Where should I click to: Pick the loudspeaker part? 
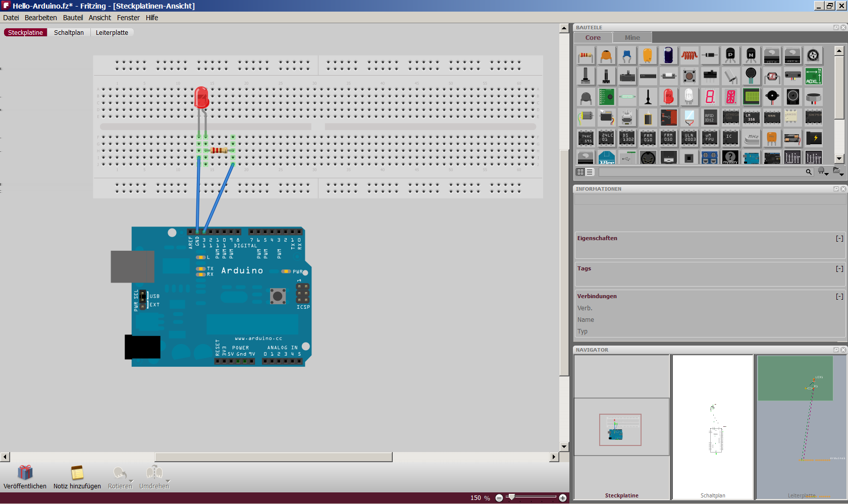pyautogui.click(x=792, y=97)
